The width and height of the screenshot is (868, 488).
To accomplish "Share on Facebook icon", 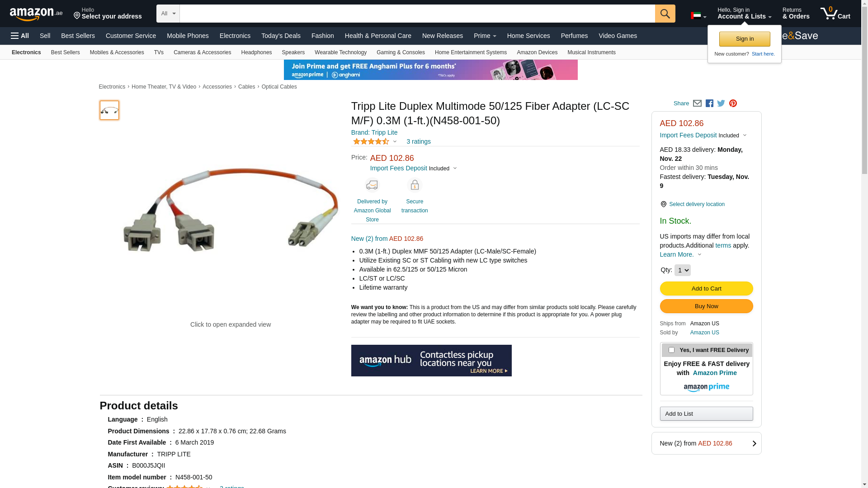I will pyautogui.click(x=709, y=103).
